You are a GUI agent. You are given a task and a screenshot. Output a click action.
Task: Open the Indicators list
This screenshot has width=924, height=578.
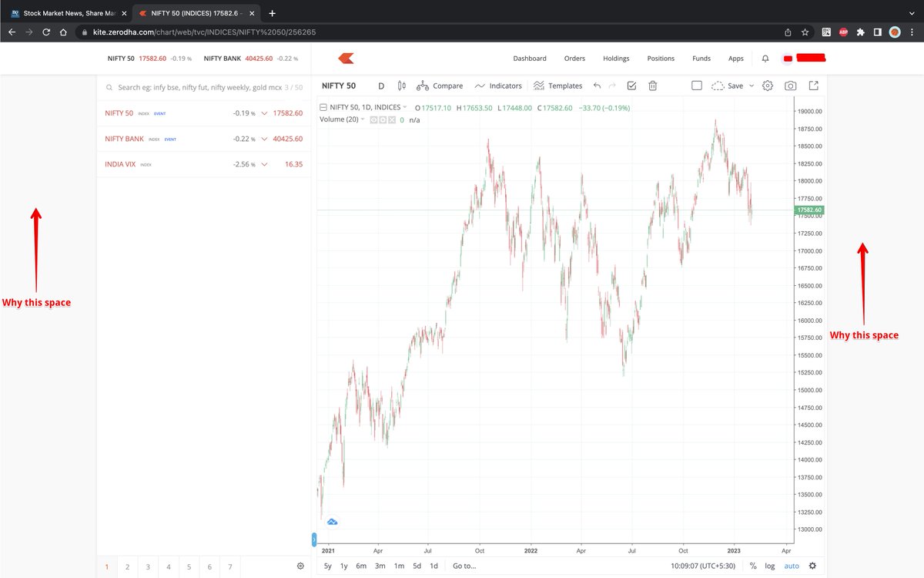[x=498, y=86]
